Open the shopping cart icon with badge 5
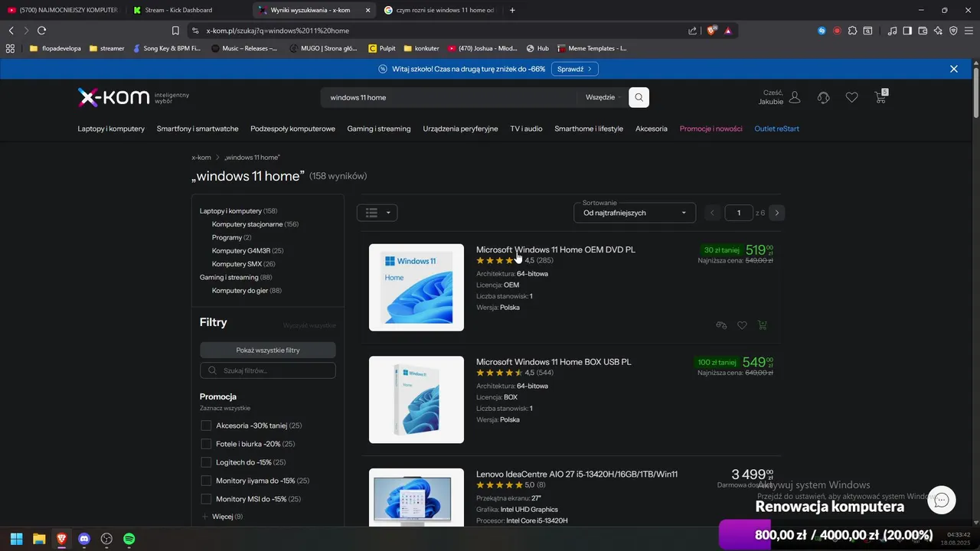Image resolution: width=980 pixels, height=551 pixels. (x=880, y=97)
